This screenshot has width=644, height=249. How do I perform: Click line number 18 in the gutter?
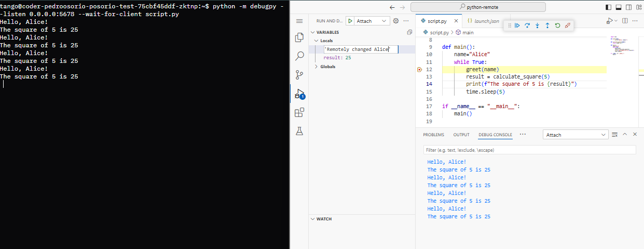429,113
